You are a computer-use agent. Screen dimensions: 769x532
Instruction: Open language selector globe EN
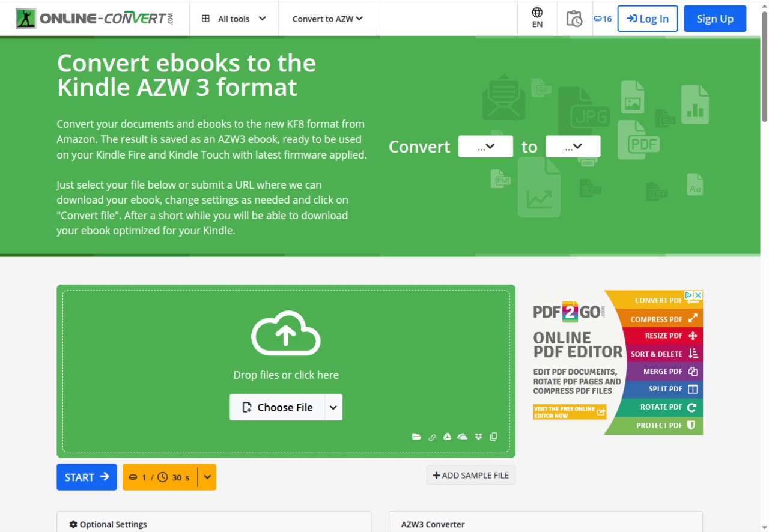(537, 18)
